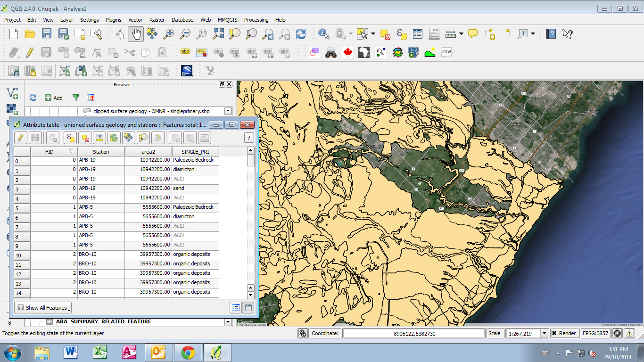The width and height of the screenshot is (644, 362).
Task: Open the Processing menu
Action: (x=256, y=20)
